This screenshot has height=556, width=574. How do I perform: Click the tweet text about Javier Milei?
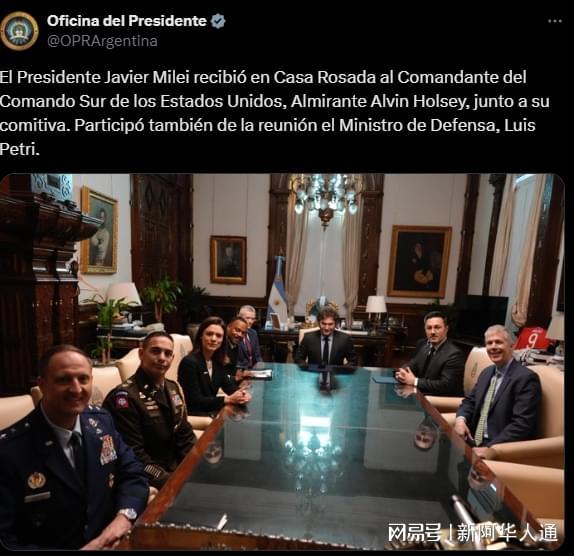[x=275, y=113]
